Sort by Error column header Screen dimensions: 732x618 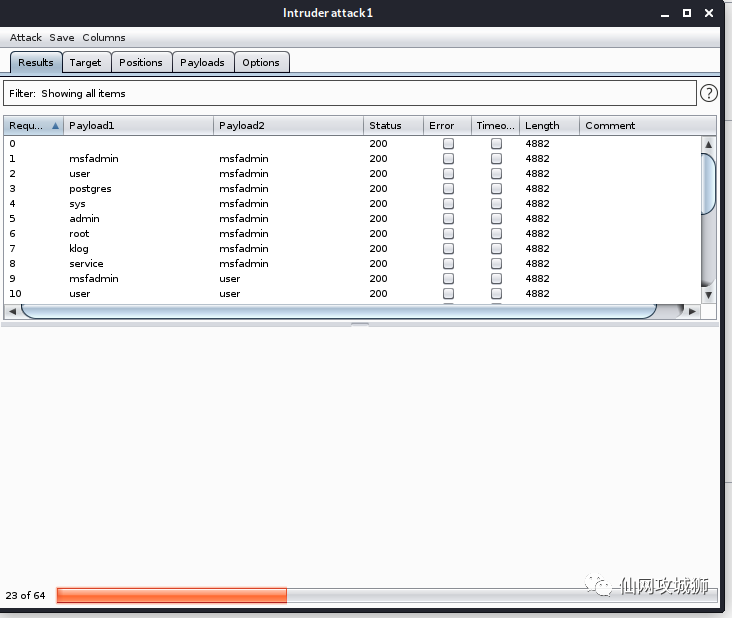(447, 126)
